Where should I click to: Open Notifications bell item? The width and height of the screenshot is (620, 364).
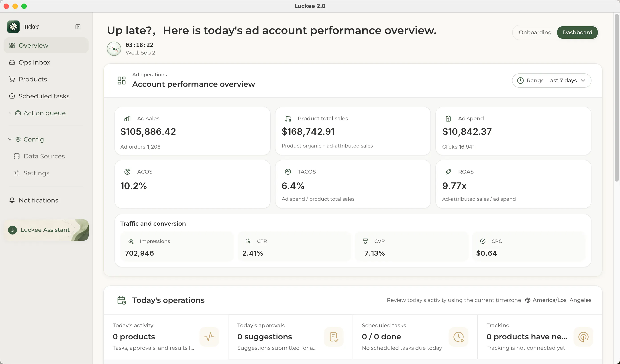[46, 200]
